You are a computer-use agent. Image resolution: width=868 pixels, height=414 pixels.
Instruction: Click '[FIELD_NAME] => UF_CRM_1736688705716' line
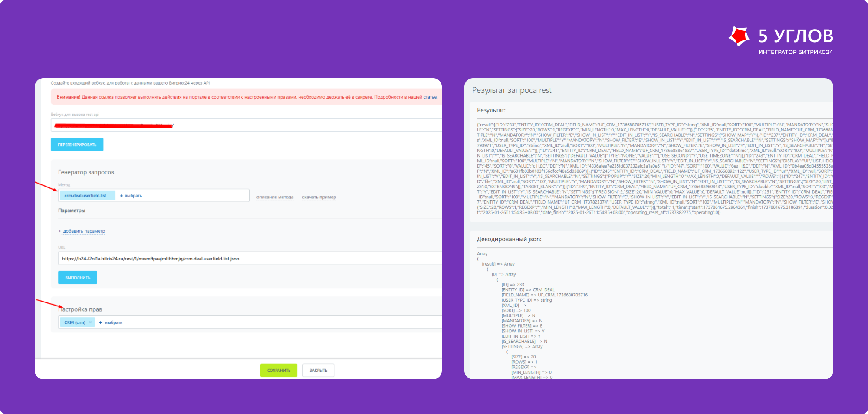click(545, 295)
